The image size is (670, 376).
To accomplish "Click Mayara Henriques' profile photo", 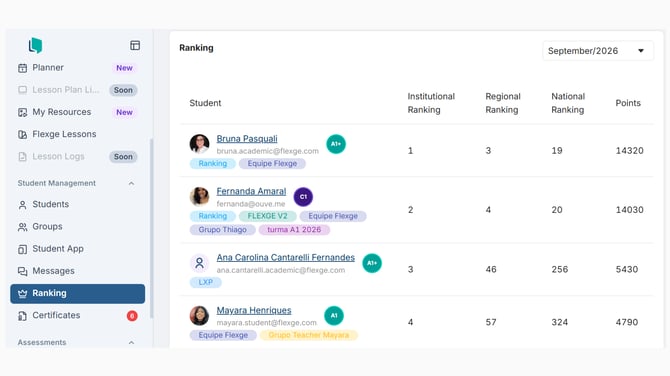I will (200, 316).
